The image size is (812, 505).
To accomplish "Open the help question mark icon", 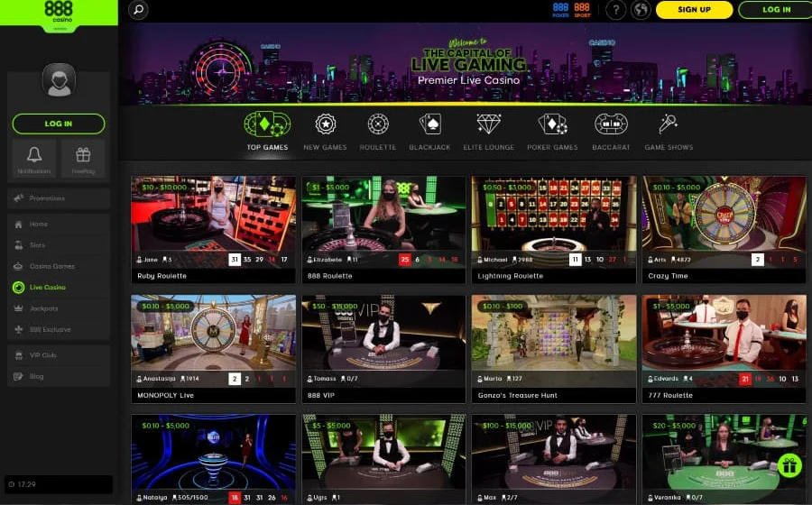I will click(615, 10).
